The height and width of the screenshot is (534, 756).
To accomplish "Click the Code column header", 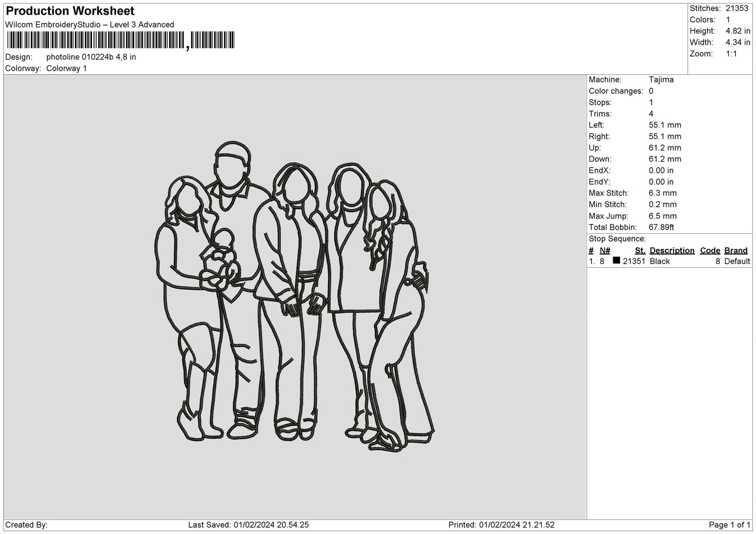I will tap(710, 251).
